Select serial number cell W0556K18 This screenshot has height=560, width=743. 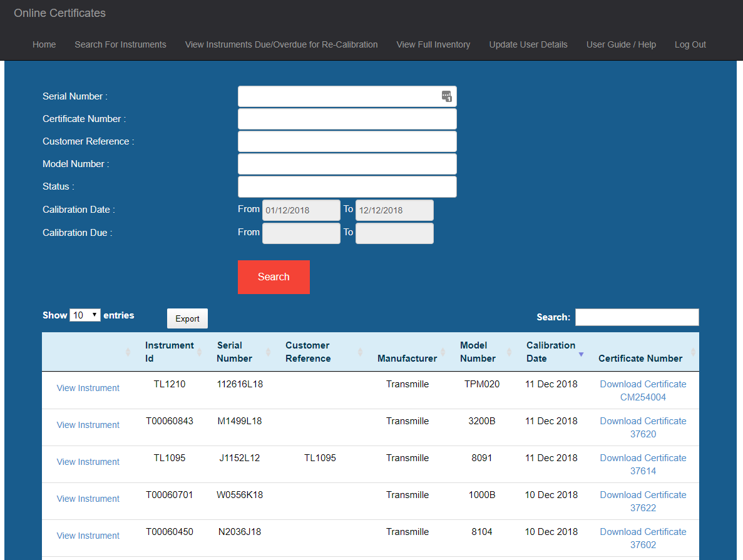coord(240,495)
